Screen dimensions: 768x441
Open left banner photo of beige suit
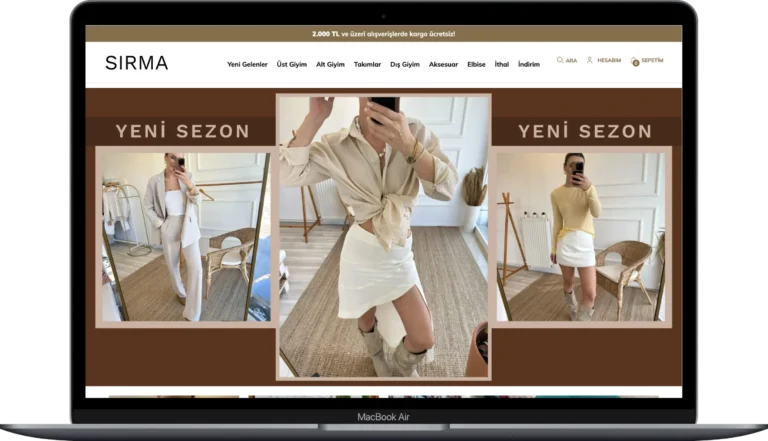[x=186, y=237]
